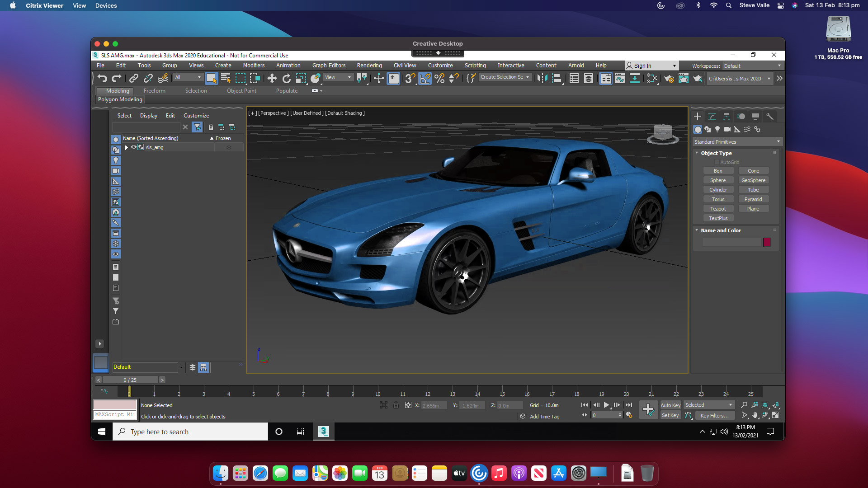Screen dimensions: 868x488
Task: Open the Curve Editor icon
Action: click(x=620, y=79)
